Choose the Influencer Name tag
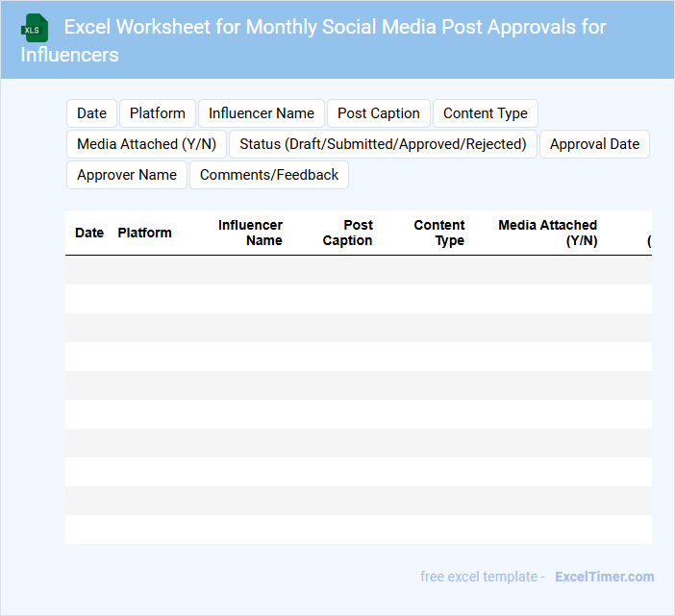Image resolution: width=675 pixels, height=616 pixels. tap(262, 113)
